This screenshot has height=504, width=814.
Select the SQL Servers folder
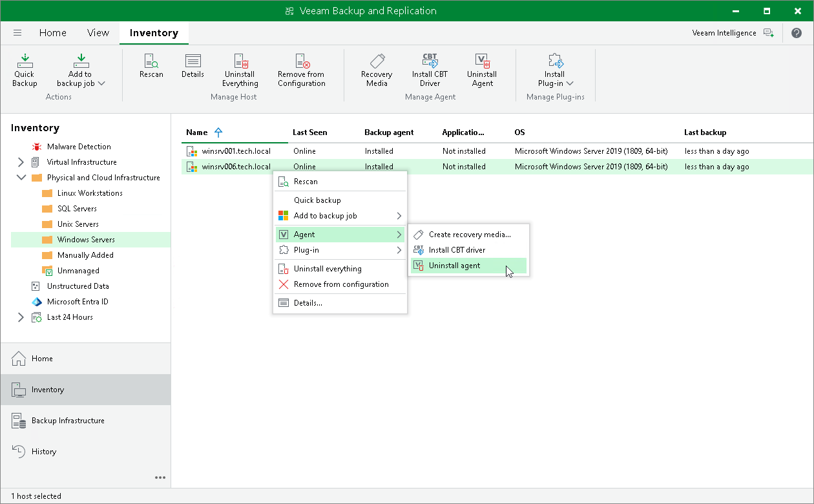(x=77, y=209)
